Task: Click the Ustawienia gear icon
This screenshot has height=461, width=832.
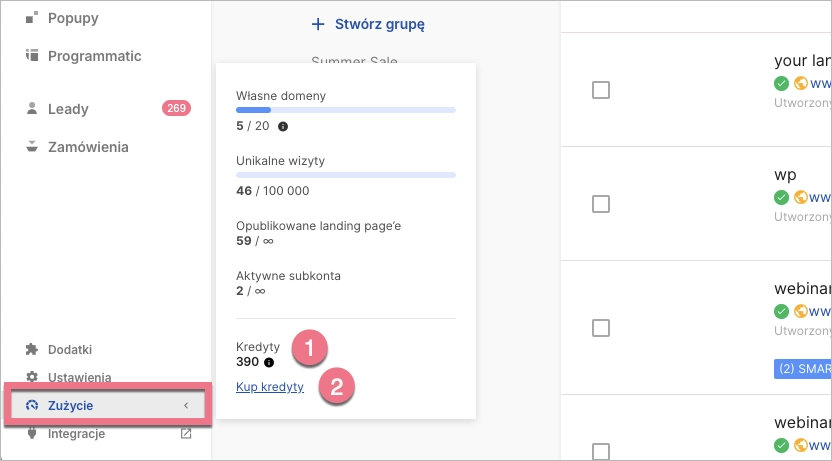Action: click(32, 377)
